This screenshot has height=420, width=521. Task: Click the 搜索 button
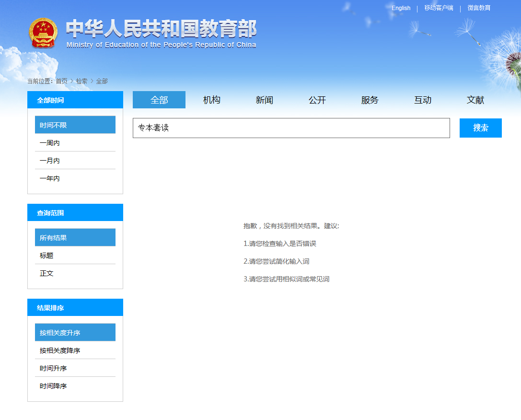pyautogui.click(x=480, y=128)
